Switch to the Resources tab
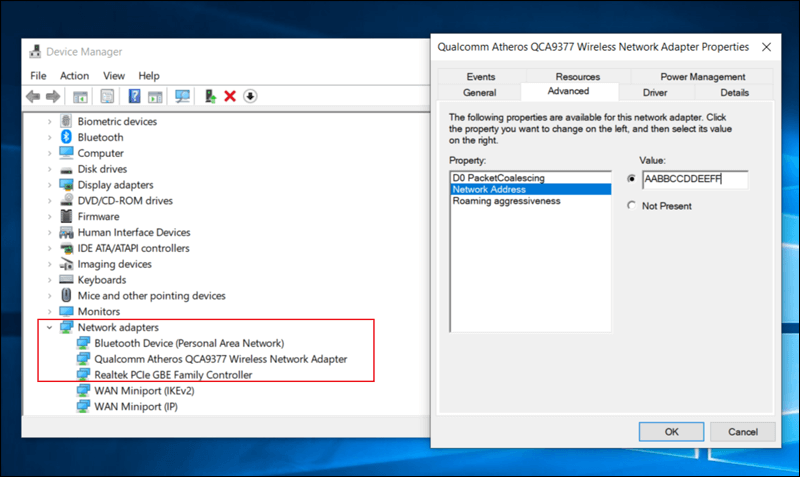Image resolution: width=800 pixels, height=477 pixels. pos(578,77)
